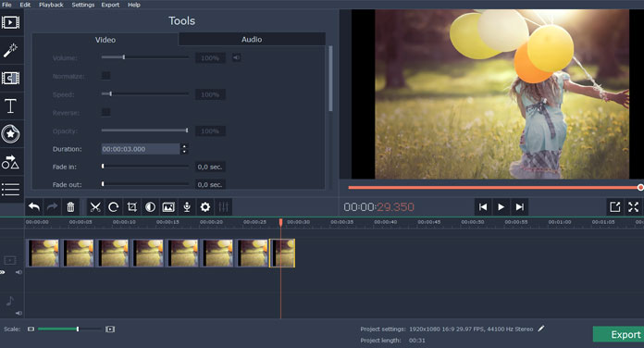This screenshot has width=644, height=348.
Task: Toggle video track visibility eye icon
Action: click(x=3, y=272)
